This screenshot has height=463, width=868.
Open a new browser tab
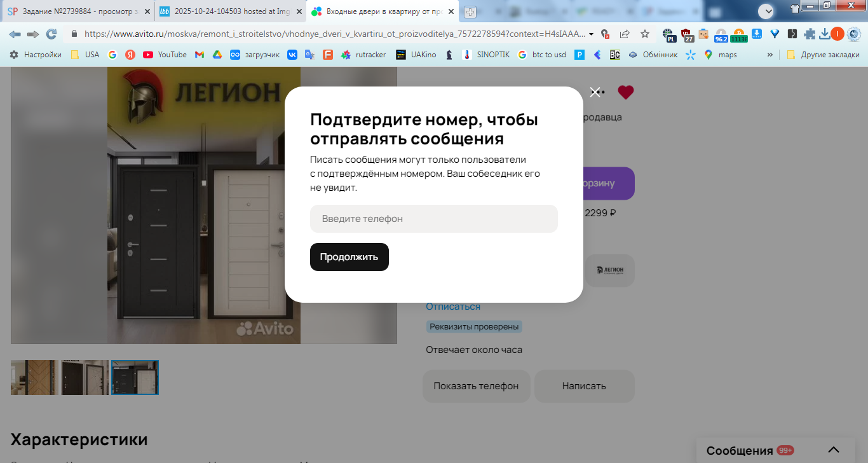[x=470, y=11]
